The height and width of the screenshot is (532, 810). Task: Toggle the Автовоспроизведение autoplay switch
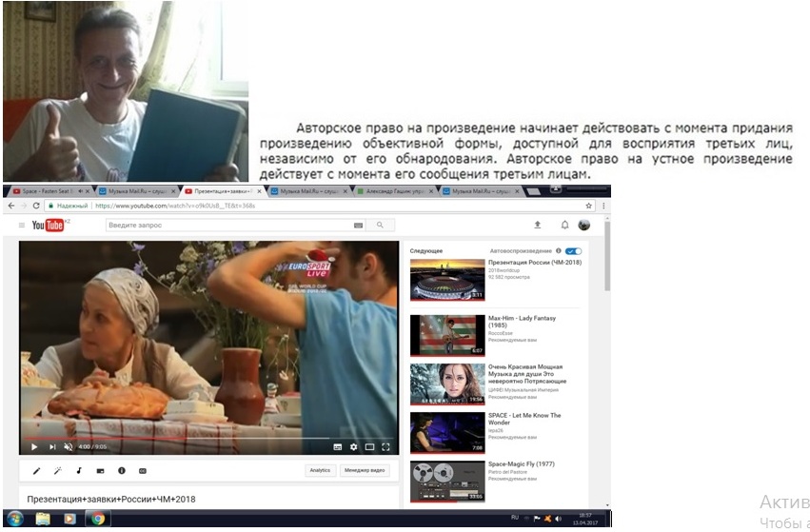(573, 251)
